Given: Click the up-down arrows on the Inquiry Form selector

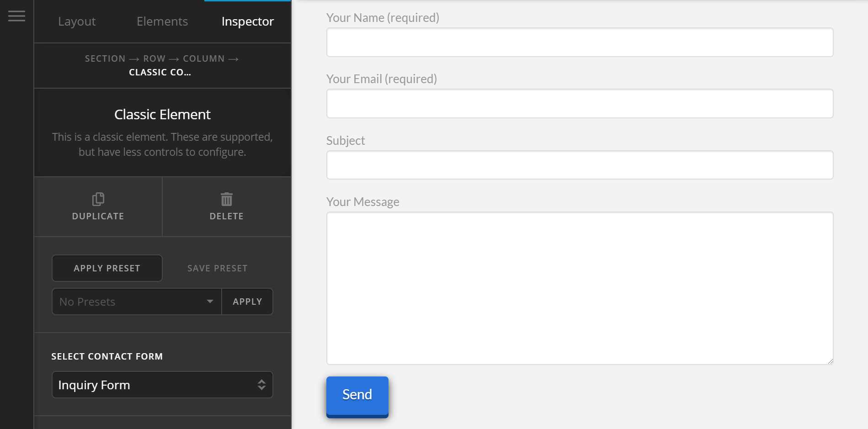Looking at the screenshot, I should 261,385.
